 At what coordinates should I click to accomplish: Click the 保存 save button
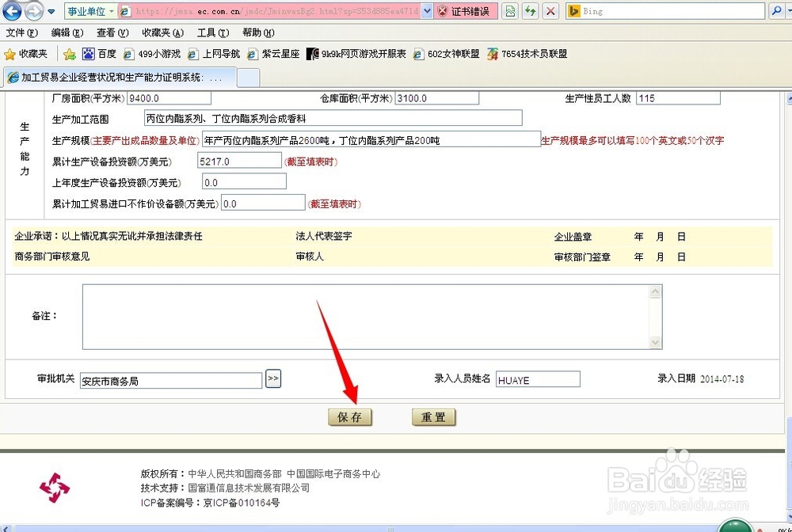click(350, 417)
